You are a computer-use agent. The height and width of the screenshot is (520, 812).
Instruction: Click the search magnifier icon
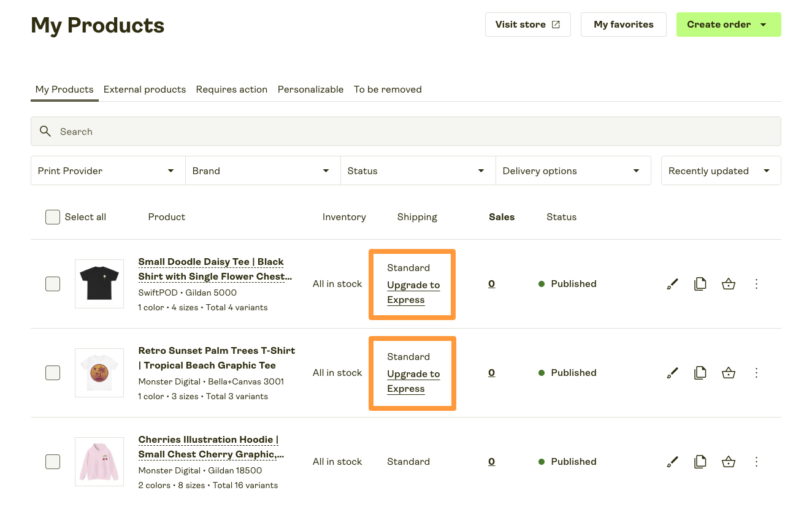45,131
